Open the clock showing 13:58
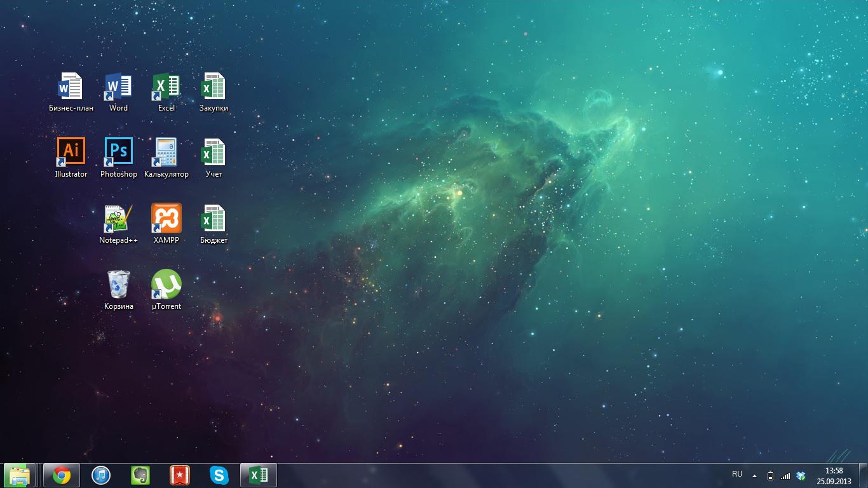Screen dimensions: 868x488 pos(834,475)
